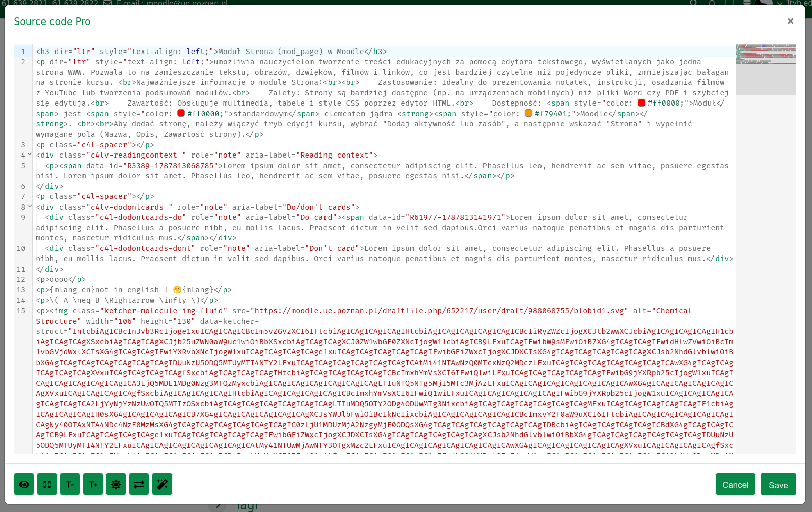
Task: Collapse the code fold at line 8
Action: (x=30, y=207)
